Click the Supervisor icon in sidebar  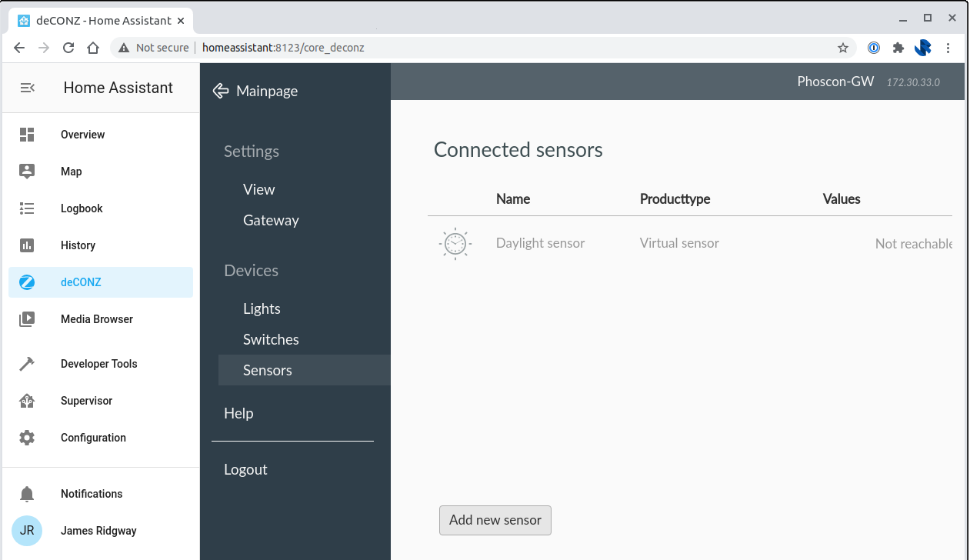(x=27, y=401)
